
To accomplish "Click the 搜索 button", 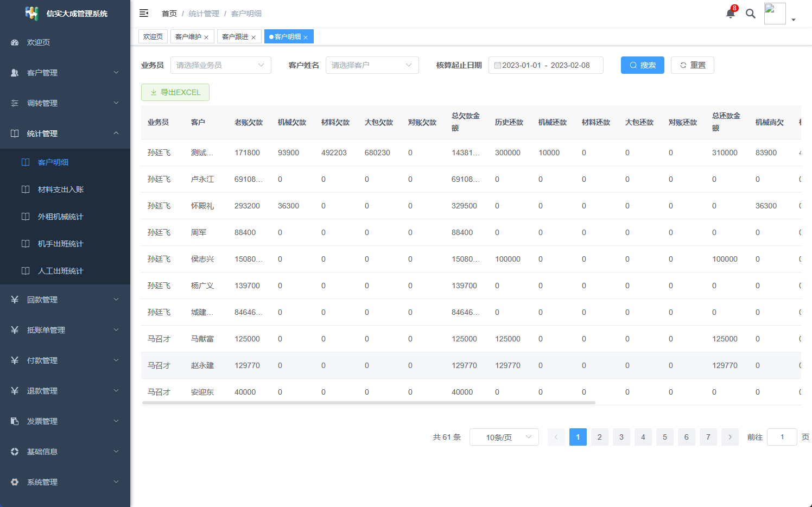I will tap(642, 65).
